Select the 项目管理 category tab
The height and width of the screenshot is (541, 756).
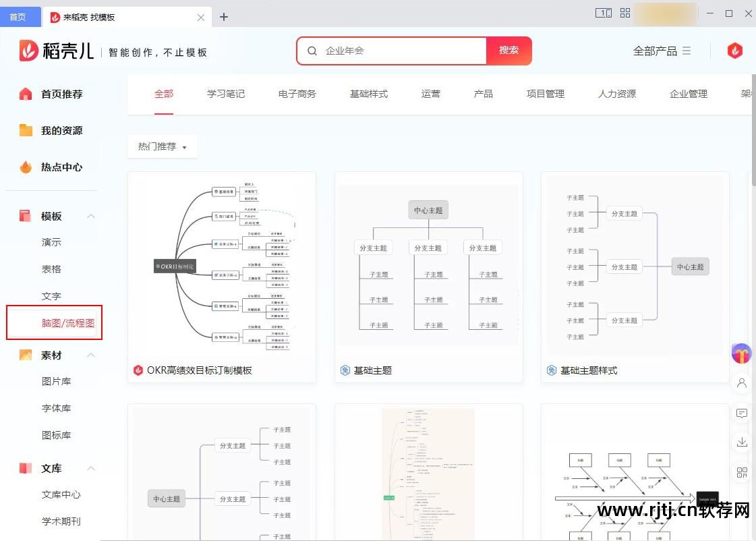point(546,94)
